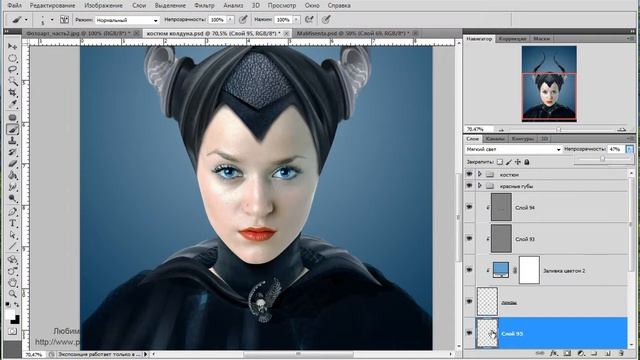
Task: Select the Move tool
Action: (x=13, y=46)
